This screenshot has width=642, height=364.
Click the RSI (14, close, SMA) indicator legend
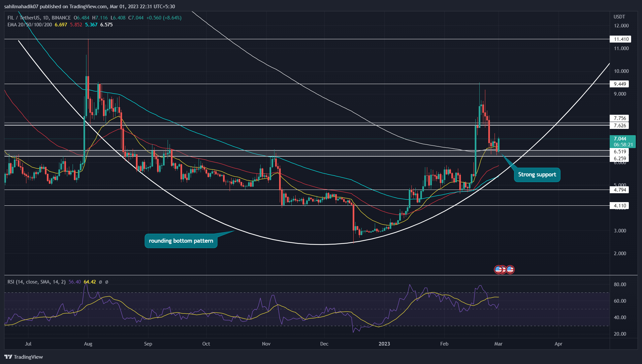tap(36, 282)
